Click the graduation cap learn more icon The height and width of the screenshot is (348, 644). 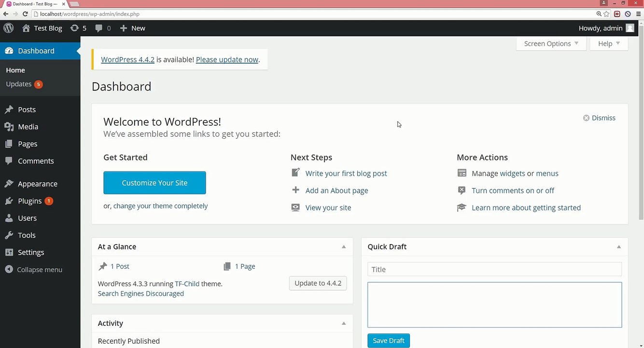coord(462,207)
